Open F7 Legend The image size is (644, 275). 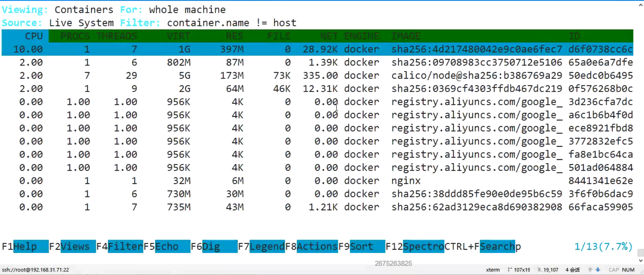pos(261,246)
